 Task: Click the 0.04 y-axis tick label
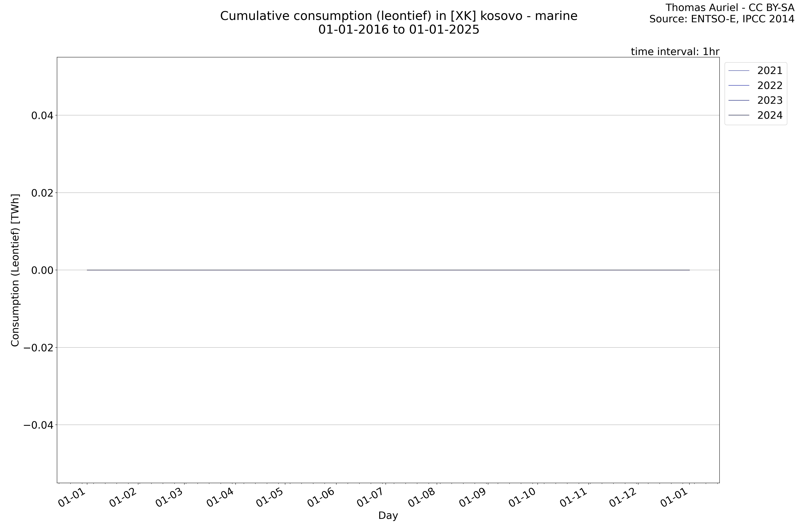(42, 116)
